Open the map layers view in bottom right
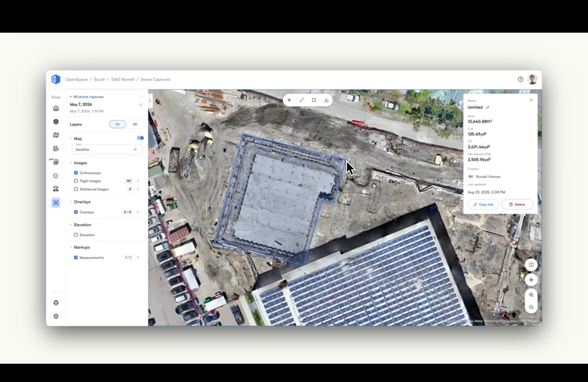Viewport: 588px width, 382px height. click(x=531, y=264)
